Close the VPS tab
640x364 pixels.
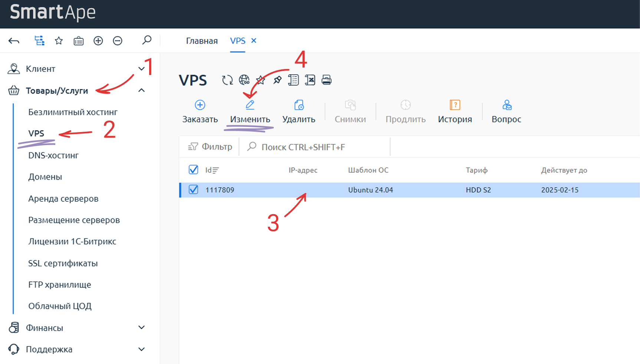pos(254,40)
